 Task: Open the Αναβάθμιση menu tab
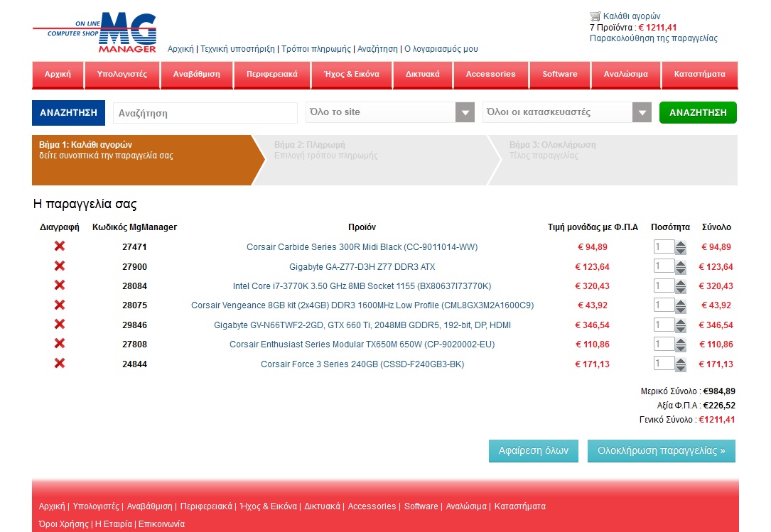[x=197, y=75]
